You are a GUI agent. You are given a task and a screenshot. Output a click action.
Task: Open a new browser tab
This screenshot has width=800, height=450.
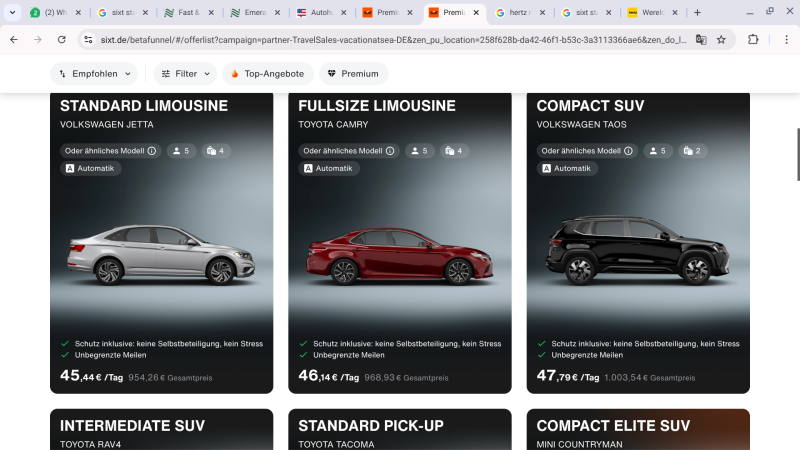697,12
